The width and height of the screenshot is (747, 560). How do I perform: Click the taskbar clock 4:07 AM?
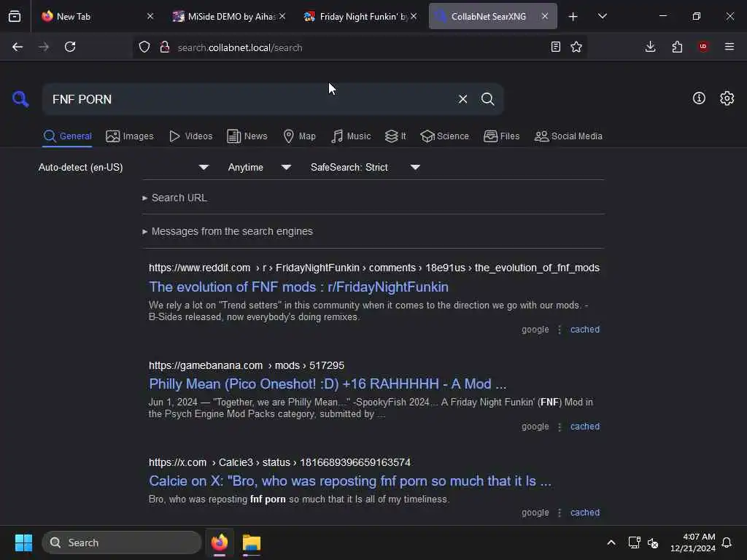click(693, 542)
